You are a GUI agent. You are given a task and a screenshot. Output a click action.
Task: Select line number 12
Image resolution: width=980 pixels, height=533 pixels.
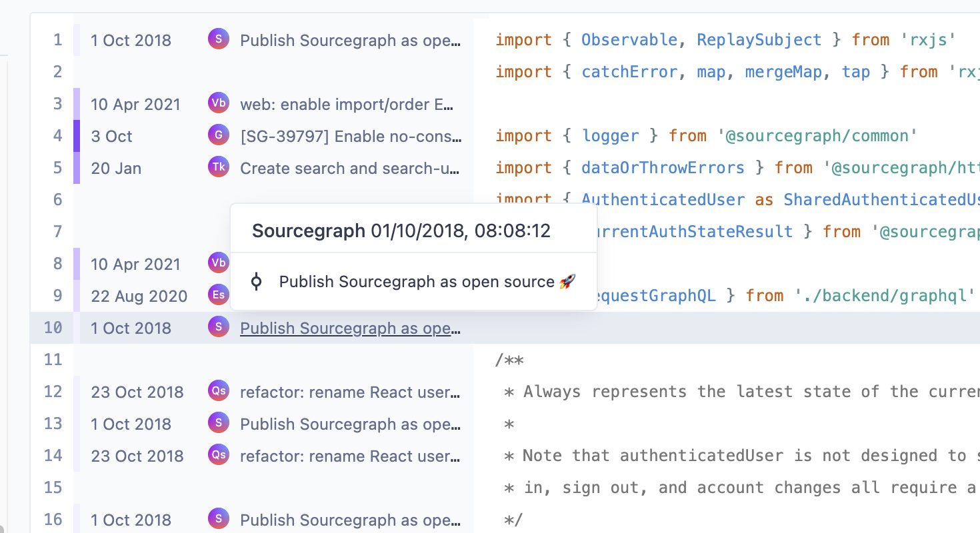tap(53, 392)
